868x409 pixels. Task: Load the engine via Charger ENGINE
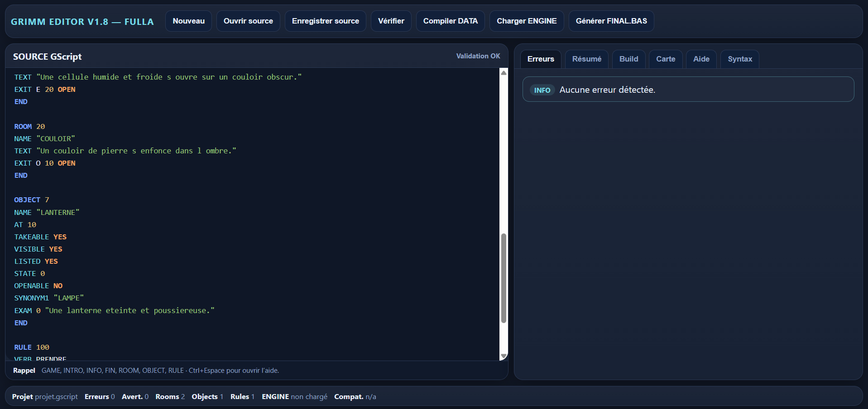526,21
